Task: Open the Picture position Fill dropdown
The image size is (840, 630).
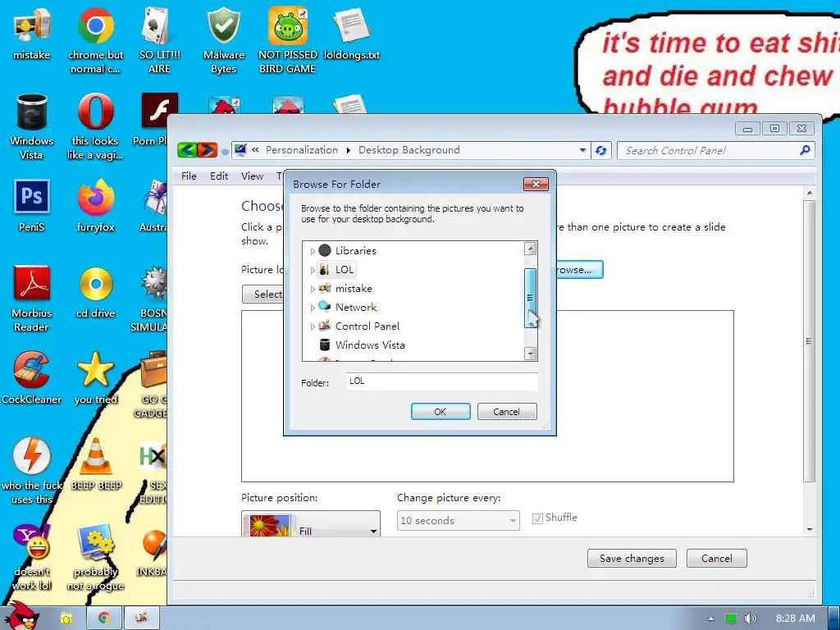Action: coord(311,524)
